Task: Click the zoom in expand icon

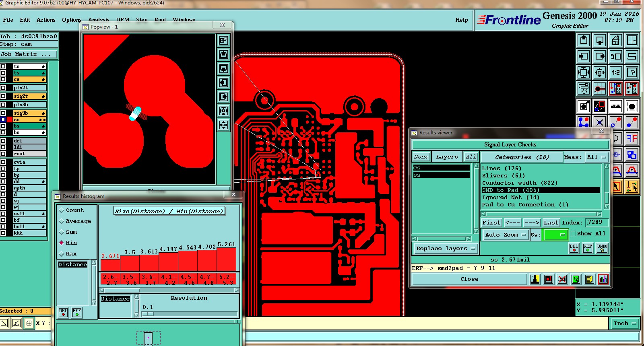Action: pos(584,72)
